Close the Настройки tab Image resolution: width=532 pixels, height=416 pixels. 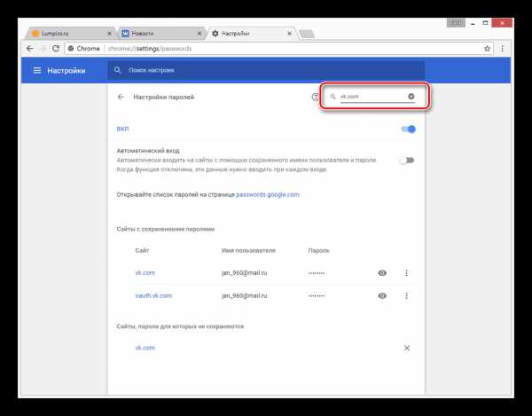[289, 33]
